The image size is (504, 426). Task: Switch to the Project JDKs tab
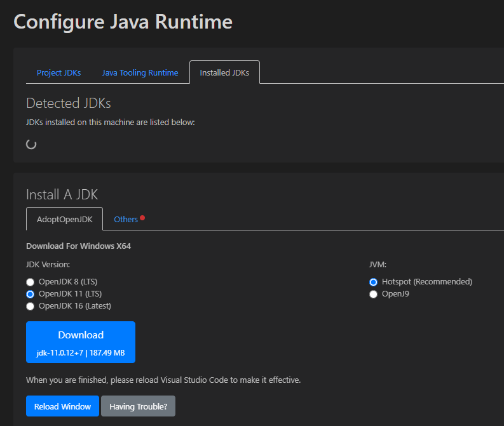pos(59,73)
